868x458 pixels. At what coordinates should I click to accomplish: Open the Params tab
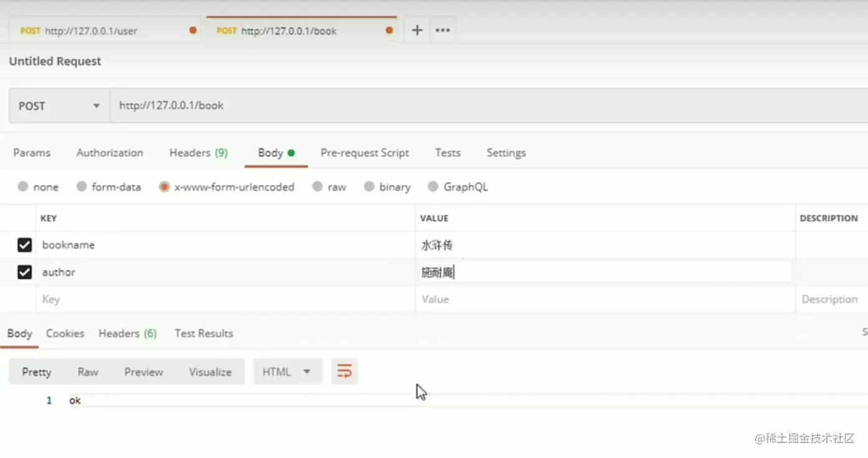32,153
